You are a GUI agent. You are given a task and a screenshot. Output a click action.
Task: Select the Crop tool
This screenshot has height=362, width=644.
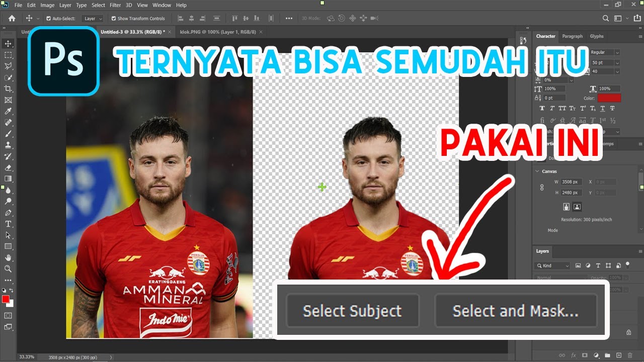point(8,89)
